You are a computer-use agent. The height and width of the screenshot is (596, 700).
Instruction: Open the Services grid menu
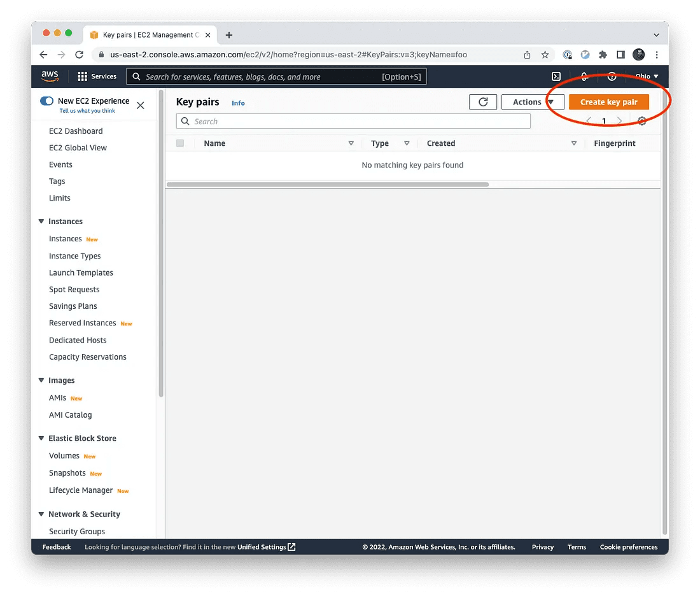point(97,76)
